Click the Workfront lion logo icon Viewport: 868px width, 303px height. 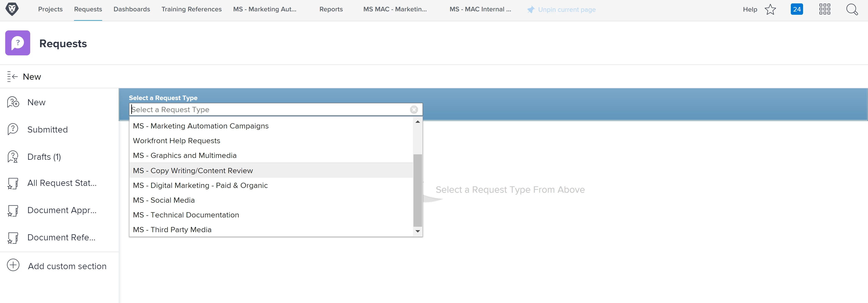12,9
